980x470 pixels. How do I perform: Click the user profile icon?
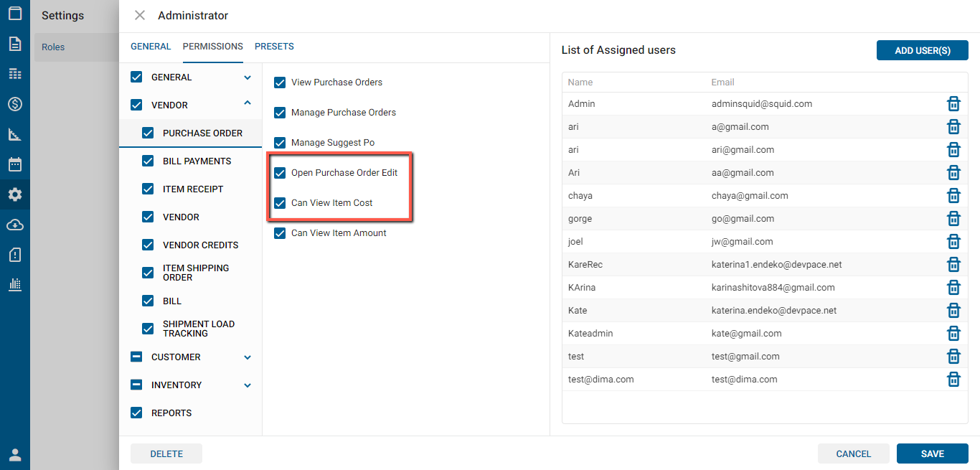[x=15, y=455]
